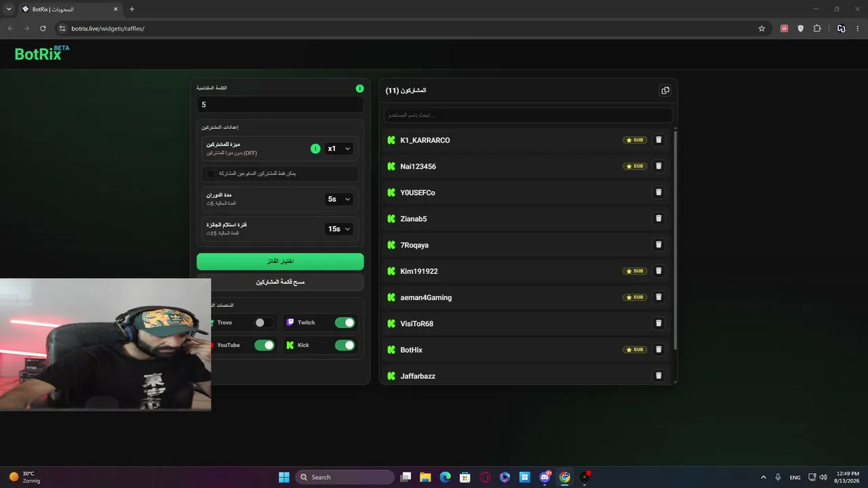
Task: Click the Windows taskbar Search box
Action: pyautogui.click(x=345, y=477)
